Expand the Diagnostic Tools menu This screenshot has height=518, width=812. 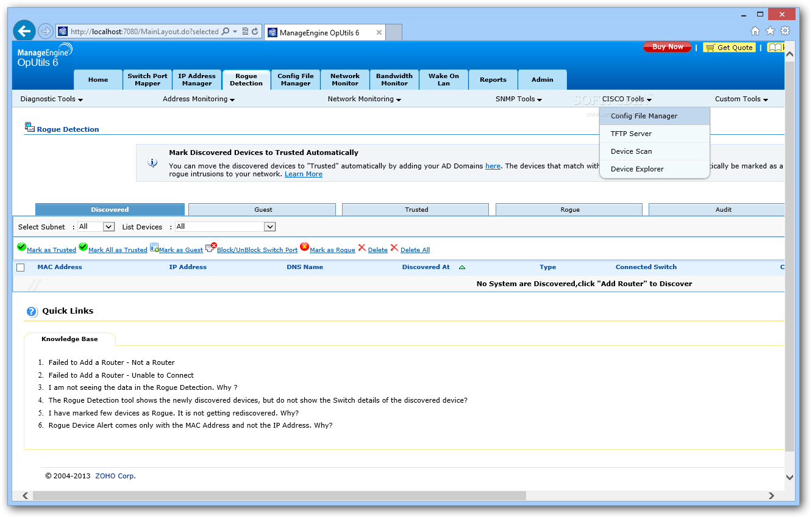click(x=51, y=99)
